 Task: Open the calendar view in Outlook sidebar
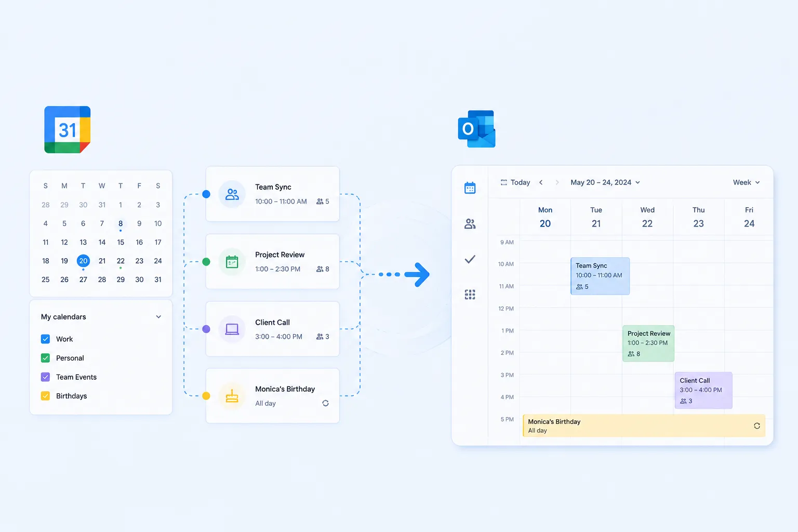point(470,188)
